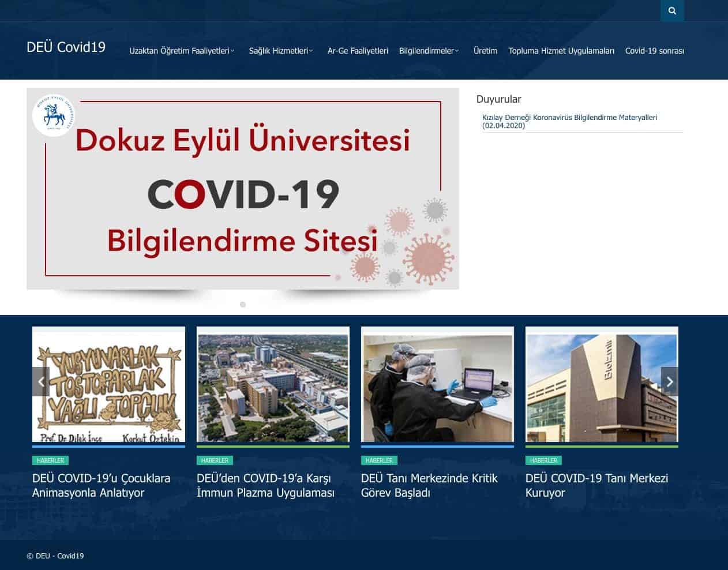Open the Ar-Ge Faaliyetleri menu item
728x570 pixels.
[x=358, y=51]
